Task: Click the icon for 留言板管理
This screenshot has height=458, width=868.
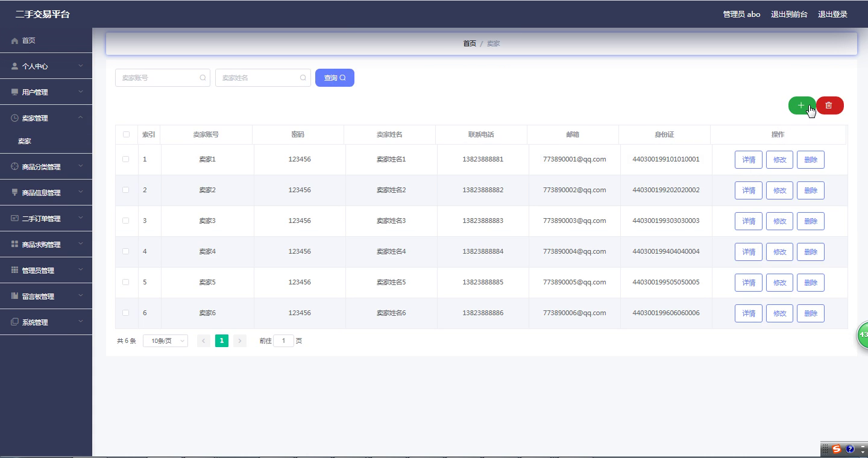Action: tap(15, 296)
